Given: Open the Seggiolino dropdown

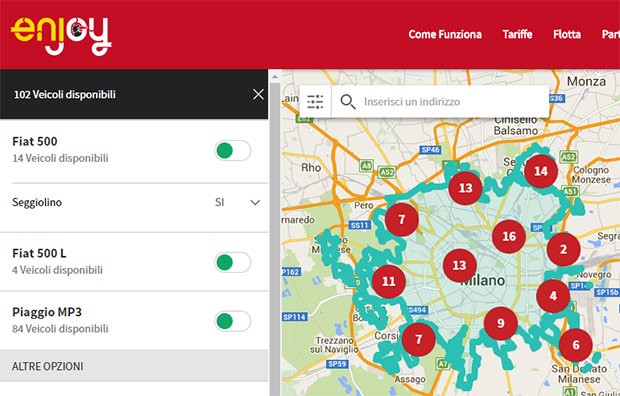Looking at the screenshot, I should (x=237, y=203).
